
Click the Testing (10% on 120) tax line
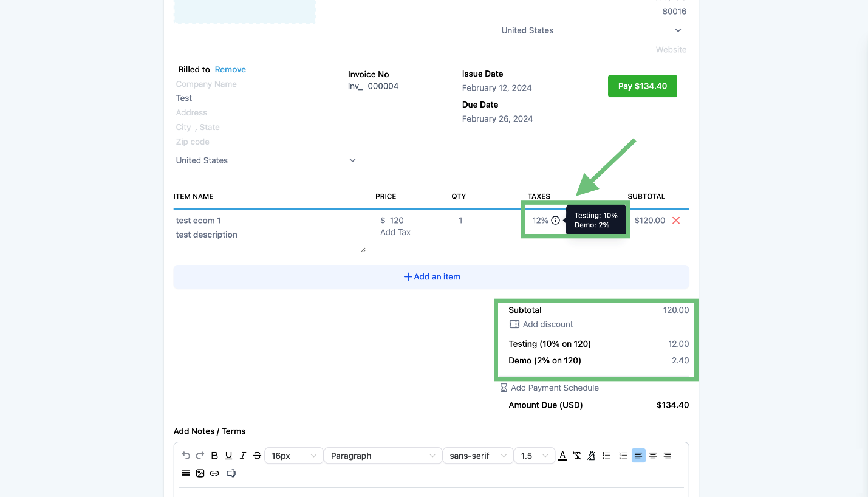550,344
